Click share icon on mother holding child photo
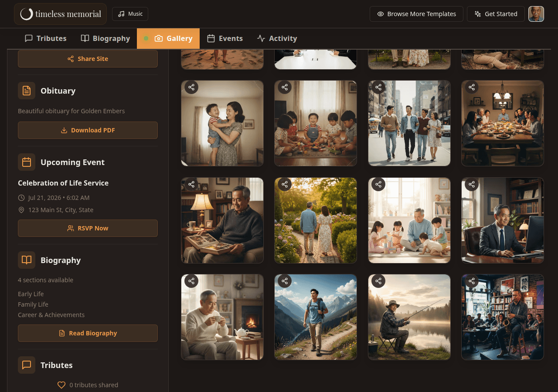 coord(191,87)
